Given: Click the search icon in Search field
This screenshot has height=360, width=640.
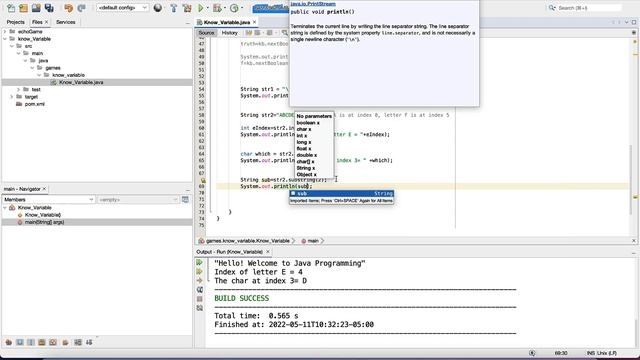Looking at the screenshot, I should click(552, 8).
